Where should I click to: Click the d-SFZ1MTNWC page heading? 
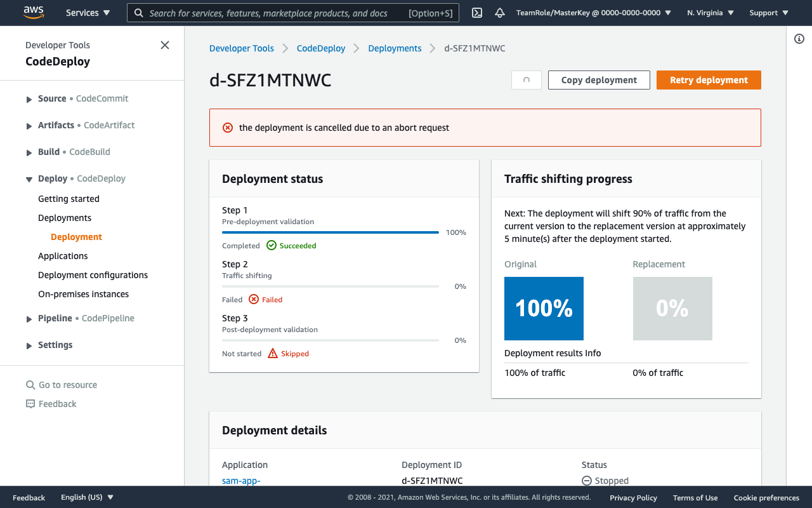coord(270,80)
